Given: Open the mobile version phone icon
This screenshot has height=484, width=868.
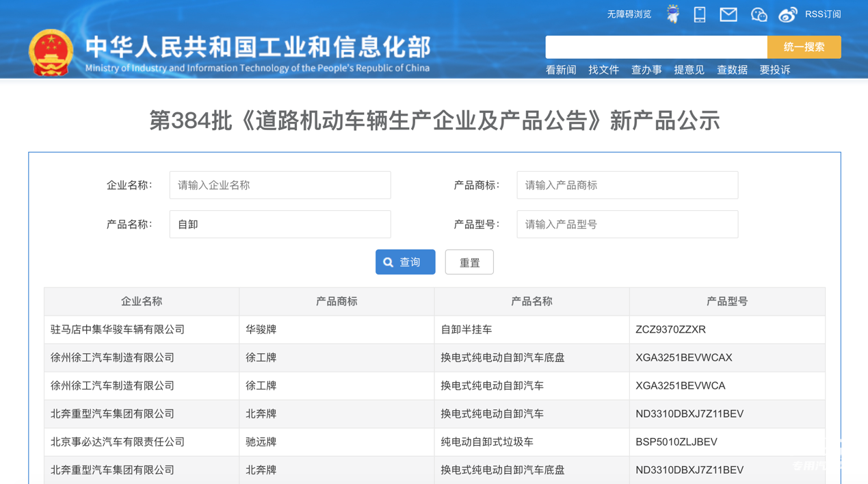Looking at the screenshot, I should 700,14.
